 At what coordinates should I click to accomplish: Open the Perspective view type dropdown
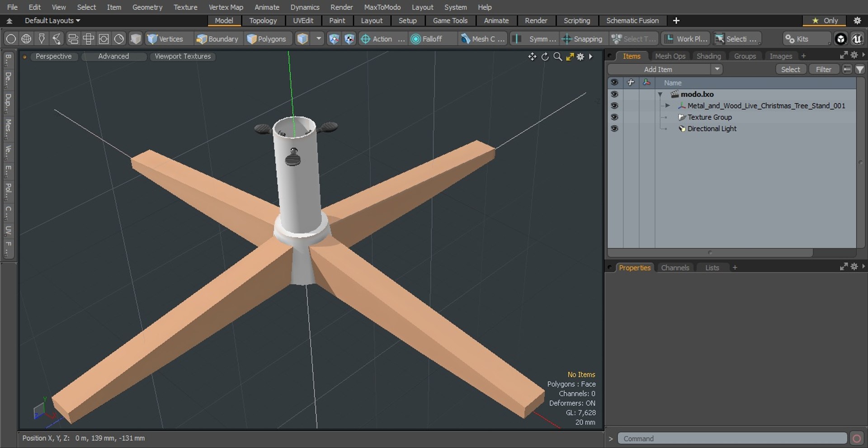[x=53, y=57]
